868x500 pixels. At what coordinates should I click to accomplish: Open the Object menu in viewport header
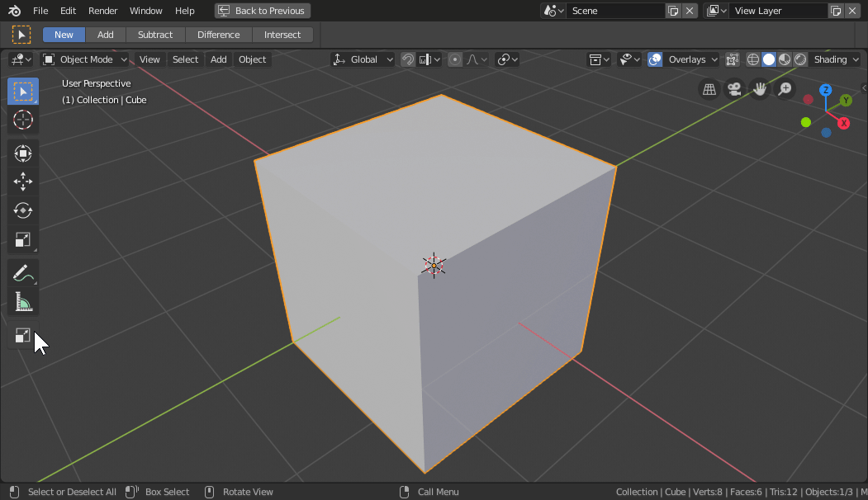[252, 59]
